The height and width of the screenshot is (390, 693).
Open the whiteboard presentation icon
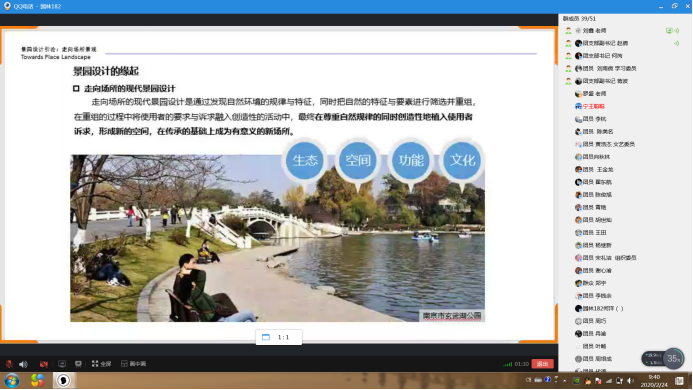coord(78,364)
